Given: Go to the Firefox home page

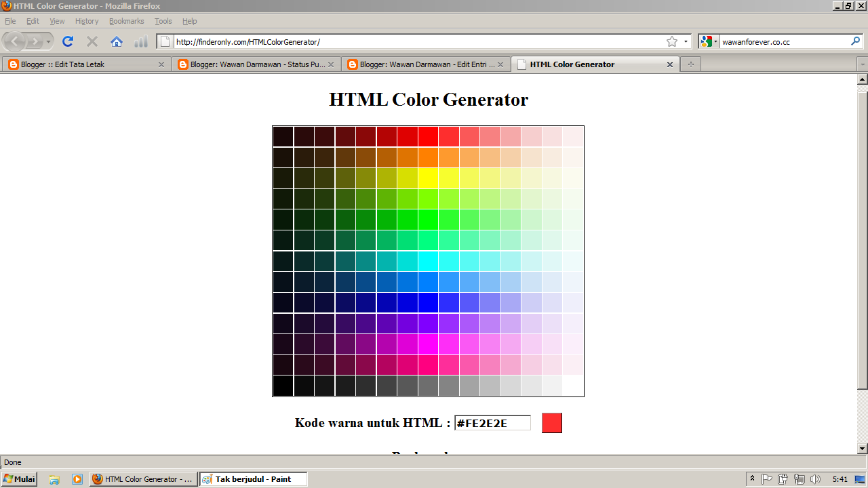Looking at the screenshot, I should coord(117,41).
